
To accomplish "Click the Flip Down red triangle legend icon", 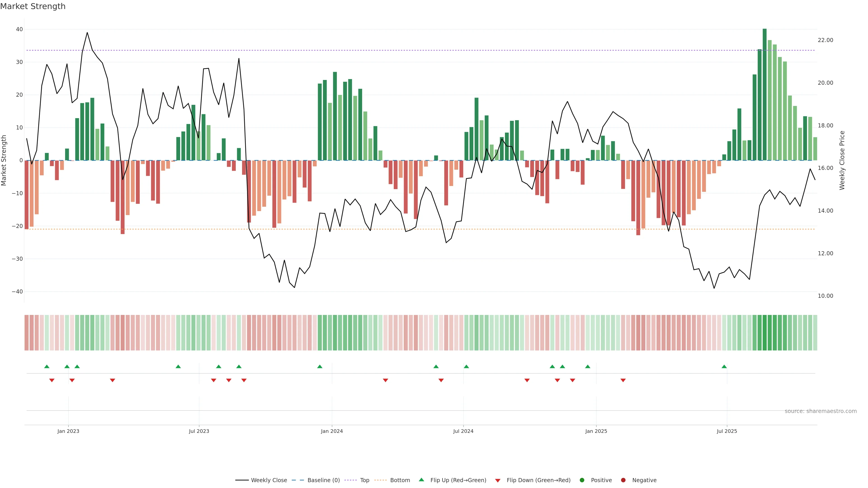I will pos(498,480).
